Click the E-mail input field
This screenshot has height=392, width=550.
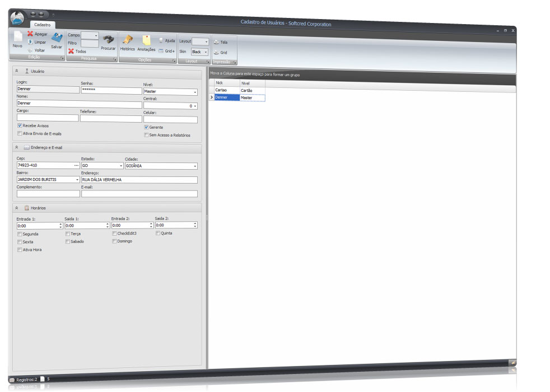(x=139, y=194)
